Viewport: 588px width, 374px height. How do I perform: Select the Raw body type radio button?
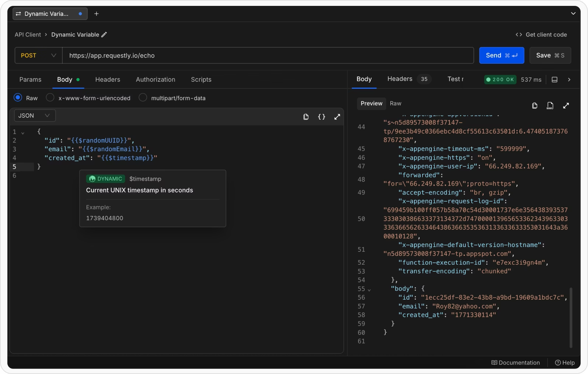click(x=18, y=98)
